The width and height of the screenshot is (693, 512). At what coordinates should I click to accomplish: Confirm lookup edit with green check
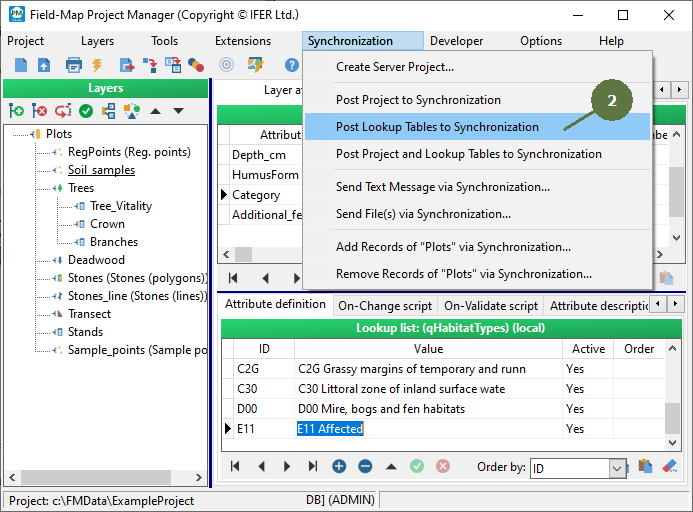click(417, 466)
